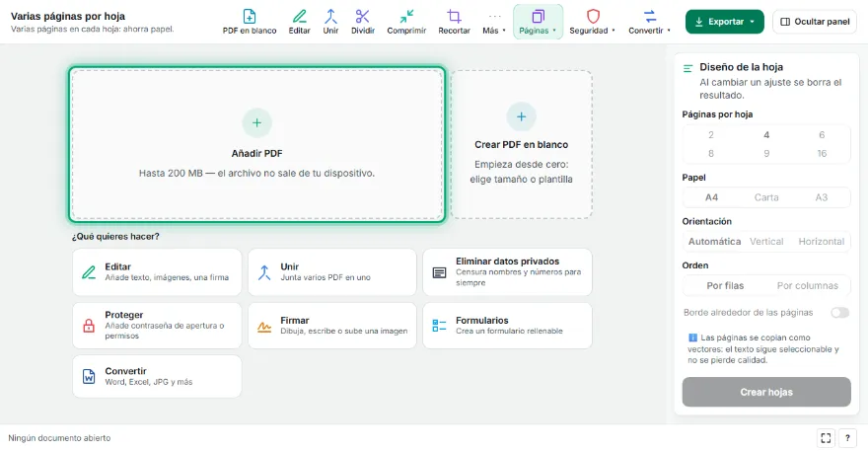The width and height of the screenshot is (868, 451).
Task: Click the Exportar button
Action: 725,22
